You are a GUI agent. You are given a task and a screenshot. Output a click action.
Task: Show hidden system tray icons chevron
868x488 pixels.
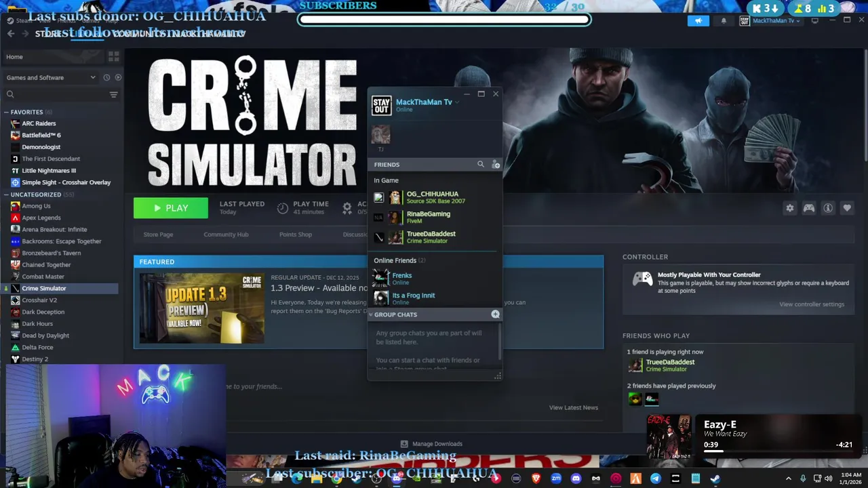789,479
